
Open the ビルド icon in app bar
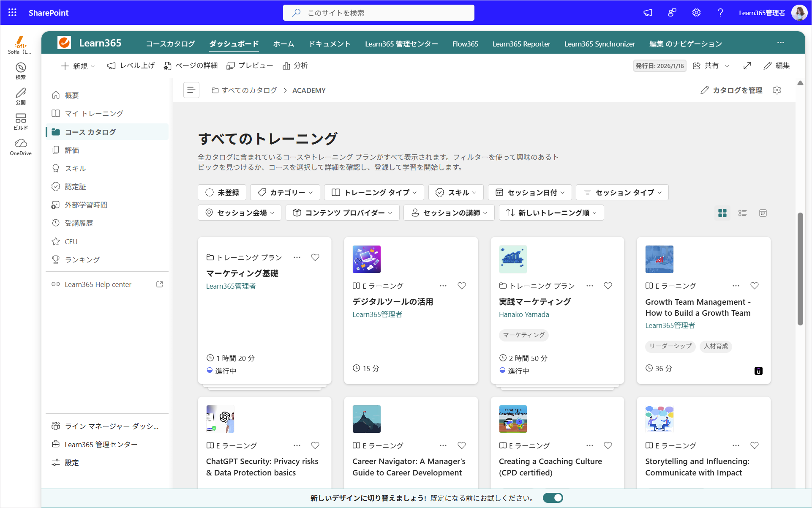pos(21,122)
